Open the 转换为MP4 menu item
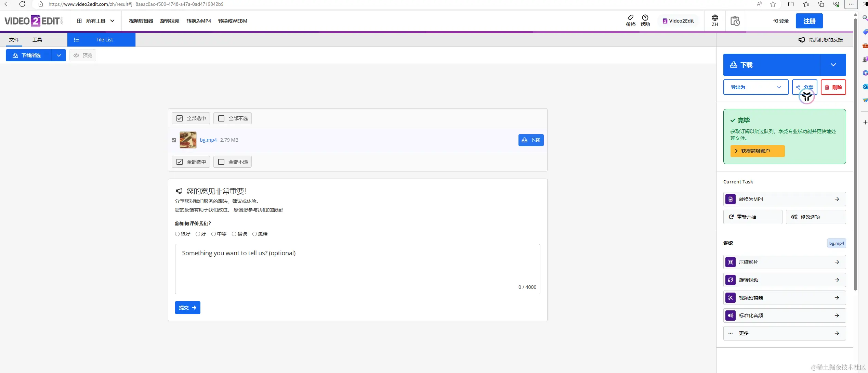This screenshot has height=373, width=868. coord(198,21)
